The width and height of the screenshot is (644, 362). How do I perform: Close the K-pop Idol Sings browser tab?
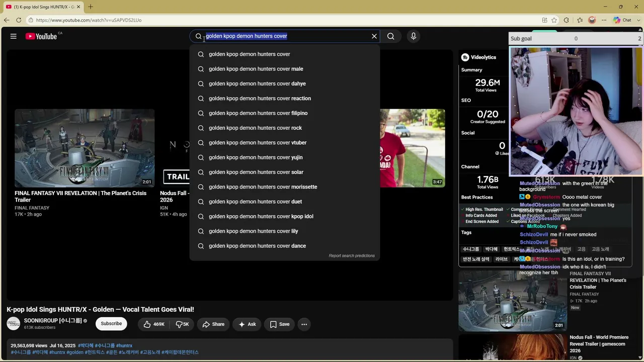(78, 7)
